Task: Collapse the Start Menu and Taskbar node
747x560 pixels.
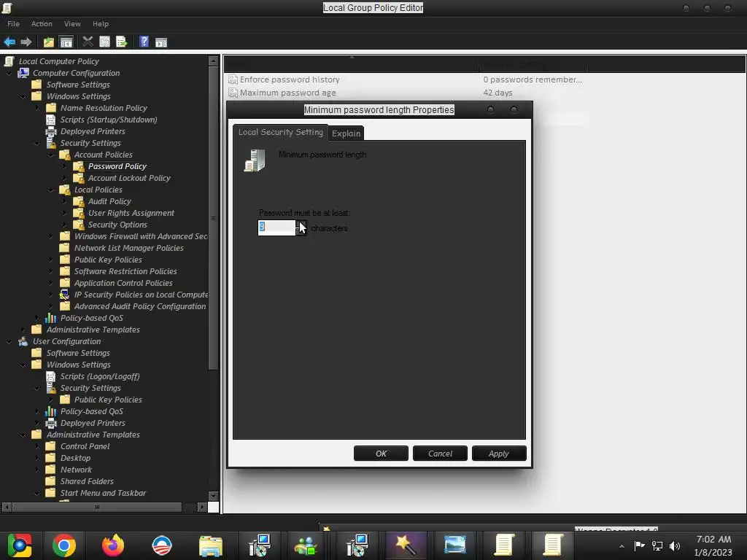Action: (37, 494)
